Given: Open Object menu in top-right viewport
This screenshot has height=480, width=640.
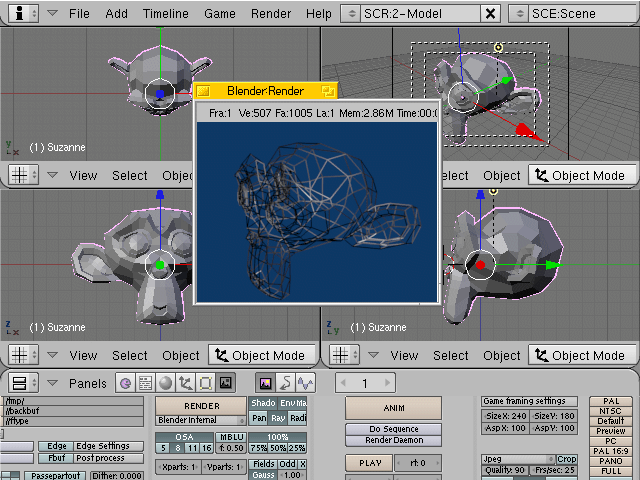Looking at the screenshot, I should (x=502, y=176).
